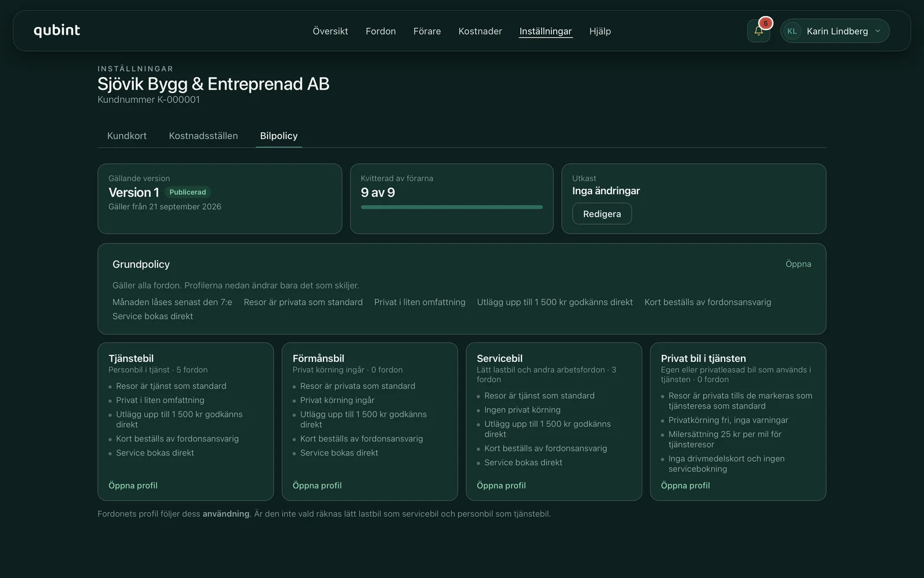Screen dimensions: 924x578
Task: Open the notifications bell
Action: [758, 31]
